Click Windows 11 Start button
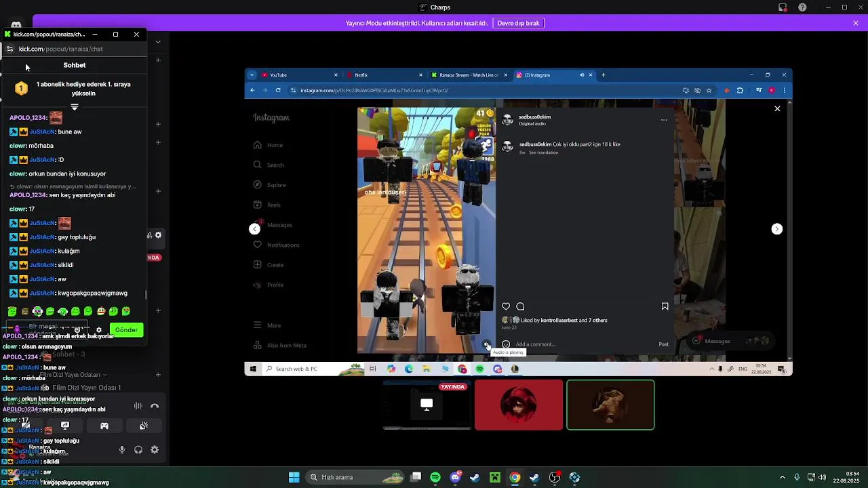Viewport: 868px width, 488px height. tap(294, 477)
